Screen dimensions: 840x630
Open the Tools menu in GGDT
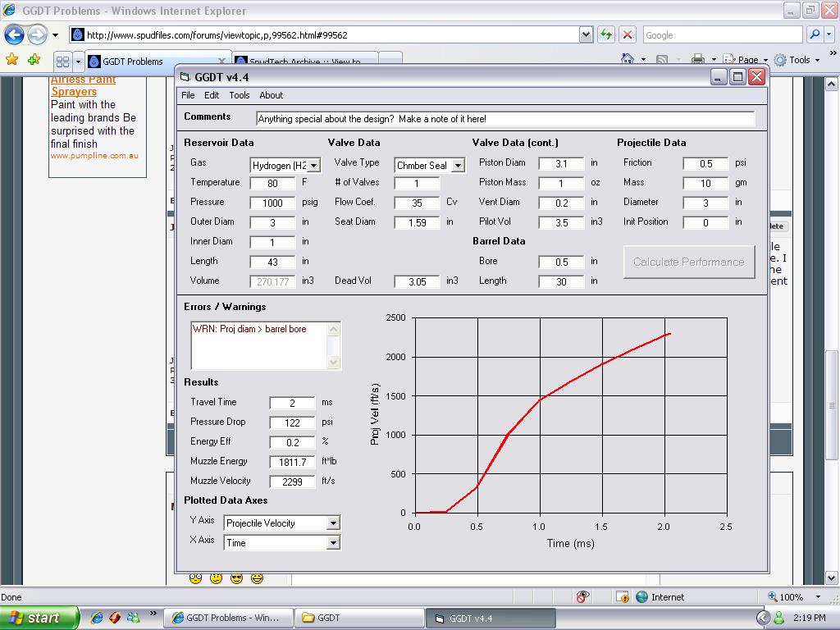239,95
